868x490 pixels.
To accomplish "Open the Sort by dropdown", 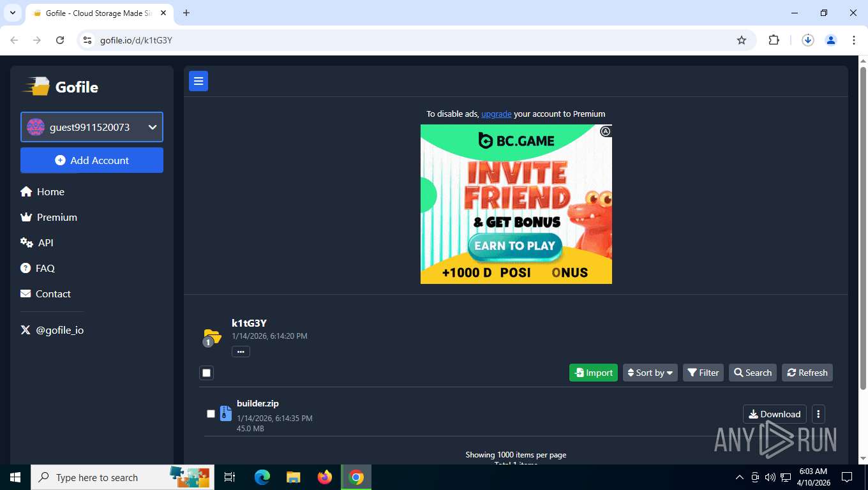I will [x=650, y=373].
